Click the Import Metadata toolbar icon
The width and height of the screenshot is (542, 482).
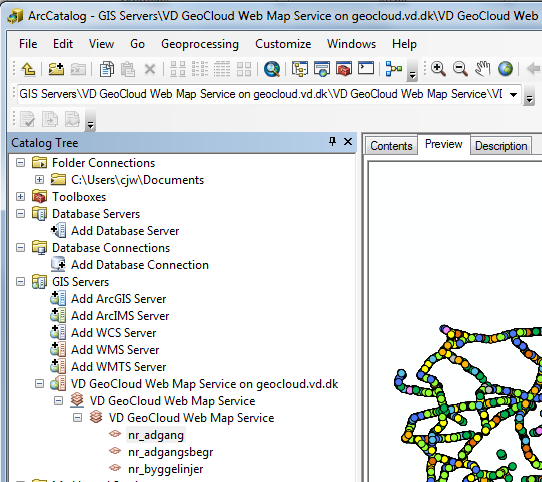(50, 119)
